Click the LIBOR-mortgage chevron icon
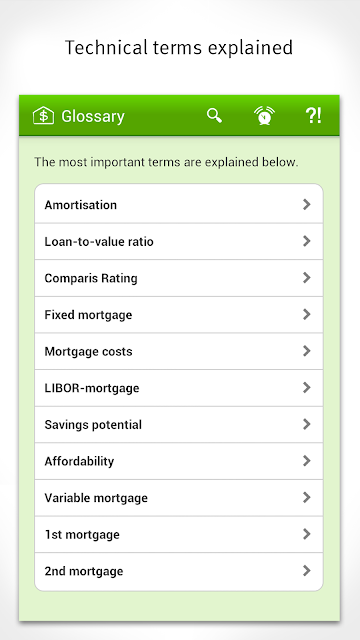360x640 pixels. (307, 388)
